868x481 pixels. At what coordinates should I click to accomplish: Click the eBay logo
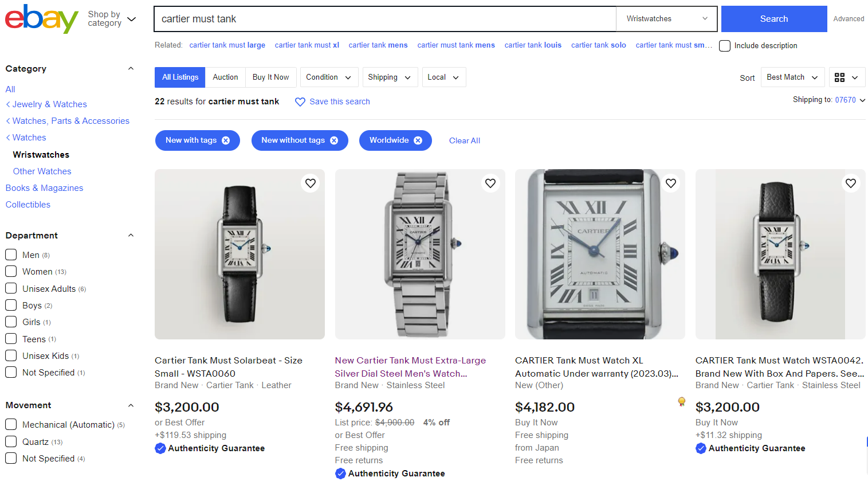point(40,18)
